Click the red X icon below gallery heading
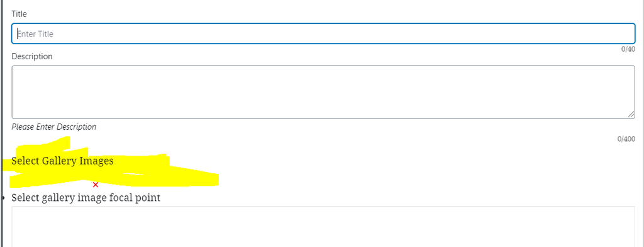The image size is (644, 247). coord(96,185)
